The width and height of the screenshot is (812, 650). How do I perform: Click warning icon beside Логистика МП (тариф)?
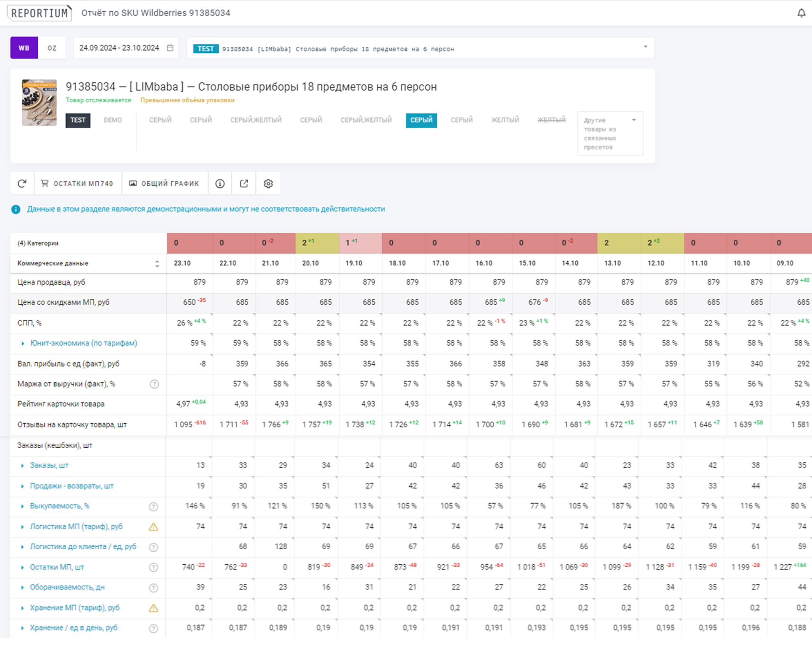click(x=153, y=527)
